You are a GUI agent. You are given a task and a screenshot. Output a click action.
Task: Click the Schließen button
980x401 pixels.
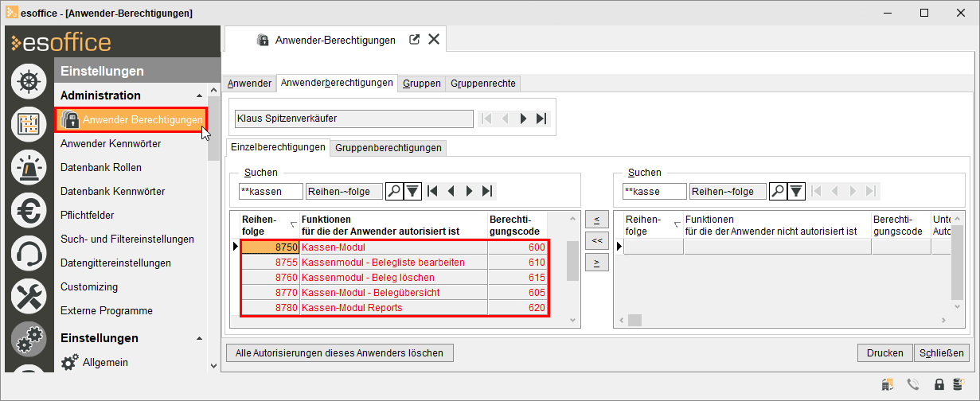[942, 353]
